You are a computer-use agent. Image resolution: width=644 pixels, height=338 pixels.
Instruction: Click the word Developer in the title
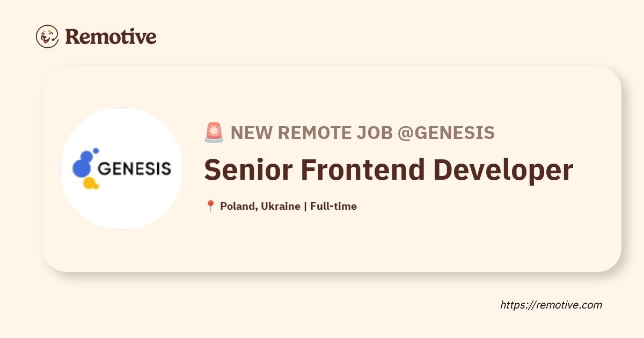[x=503, y=170]
